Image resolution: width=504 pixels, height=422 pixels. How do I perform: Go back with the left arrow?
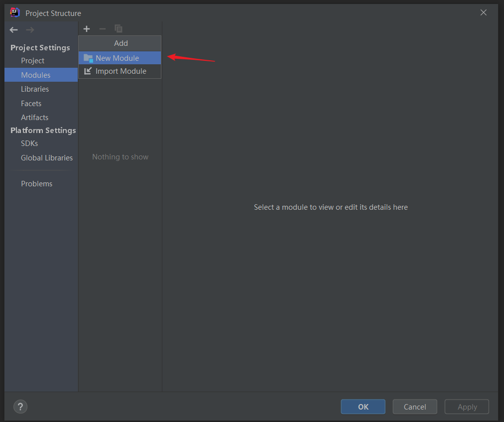point(13,30)
